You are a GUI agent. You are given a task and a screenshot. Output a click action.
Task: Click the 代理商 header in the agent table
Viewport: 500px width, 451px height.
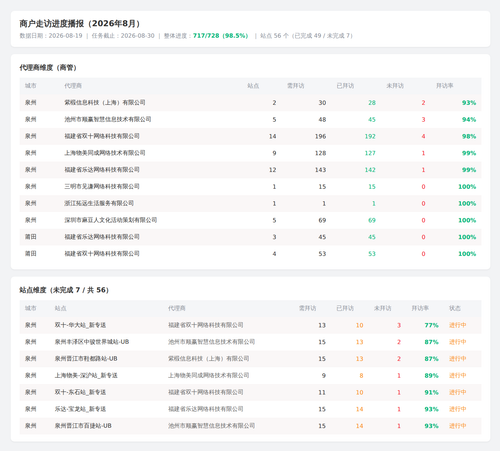click(x=73, y=86)
